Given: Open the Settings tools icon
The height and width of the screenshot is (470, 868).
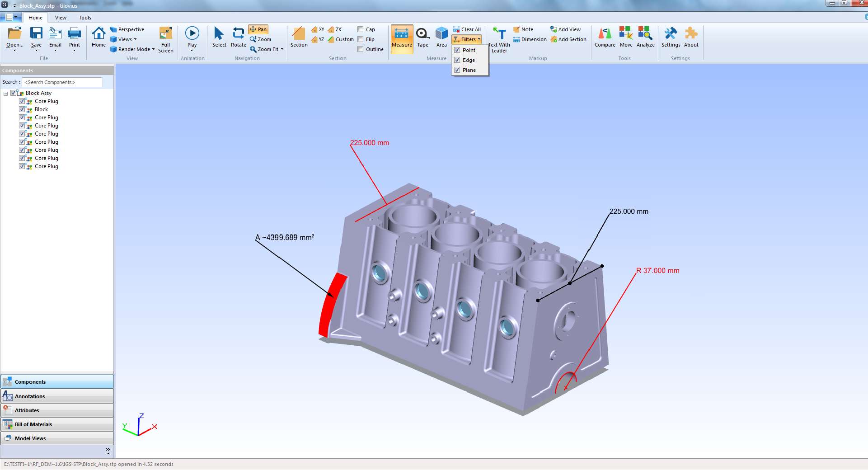Looking at the screenshot, I should click(x=671, y=37).
